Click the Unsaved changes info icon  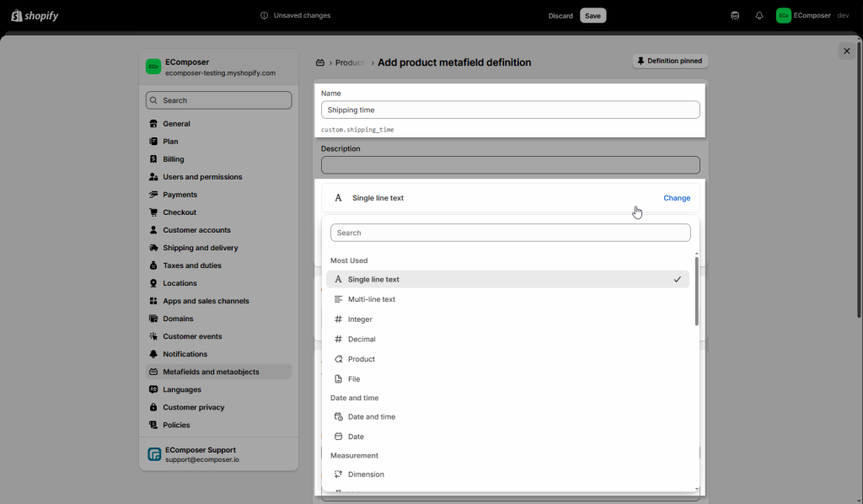click(264, 15)
